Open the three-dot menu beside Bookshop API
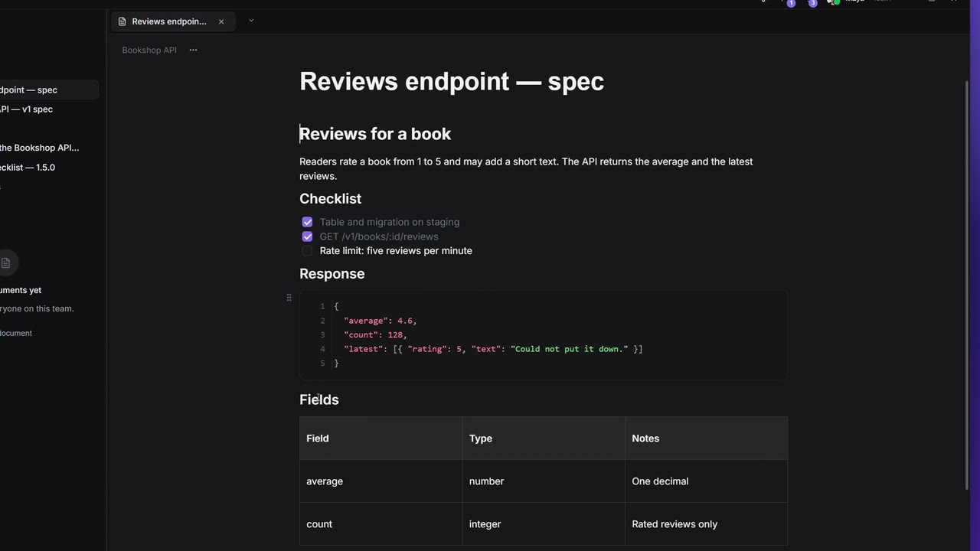This screenshot has height=551, width=980. pyautogui.click(x=193, y=50)
